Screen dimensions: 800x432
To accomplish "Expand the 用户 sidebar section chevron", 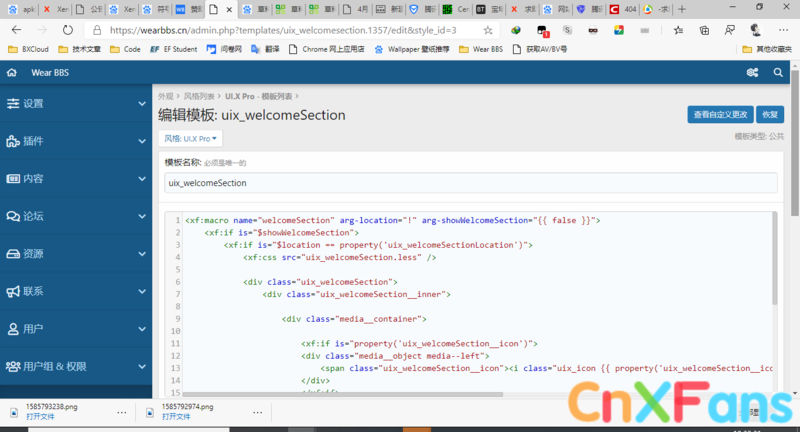I will pos(142,329).
